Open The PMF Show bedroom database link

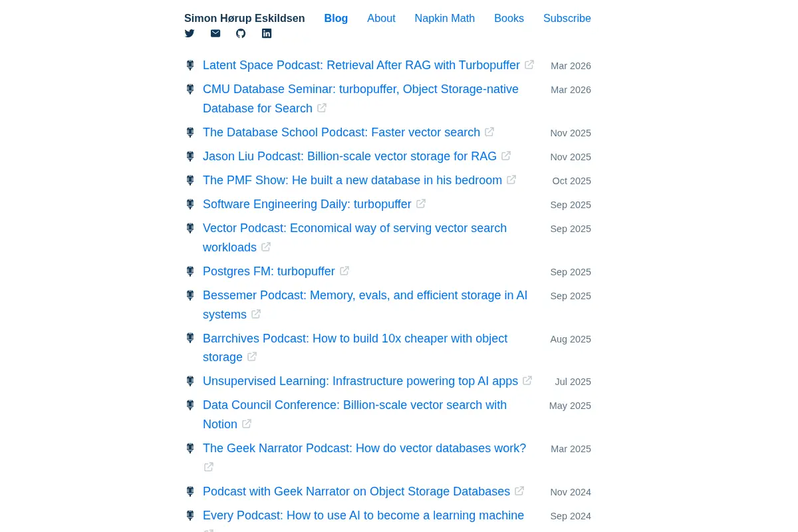tap(352, 180)
